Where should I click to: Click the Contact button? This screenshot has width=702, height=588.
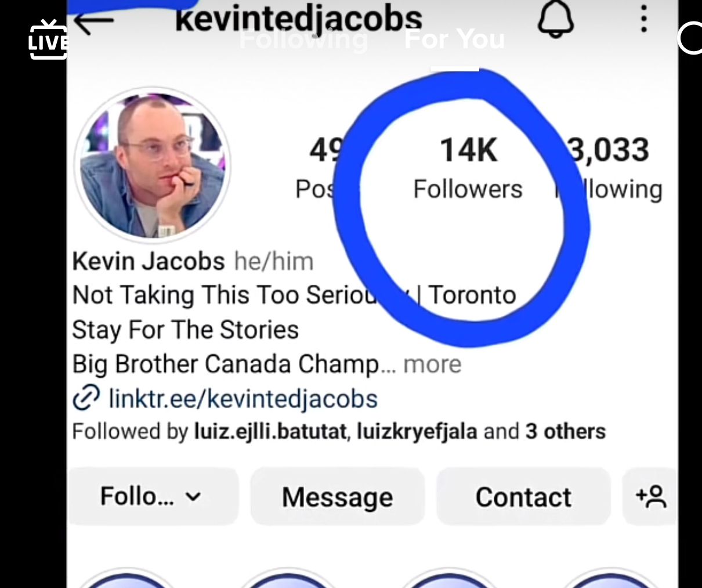click(523, 497)
